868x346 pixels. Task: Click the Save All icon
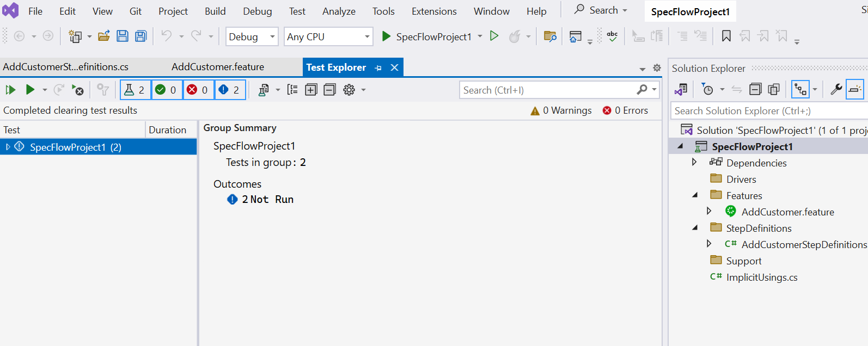[x=141, y=36]
